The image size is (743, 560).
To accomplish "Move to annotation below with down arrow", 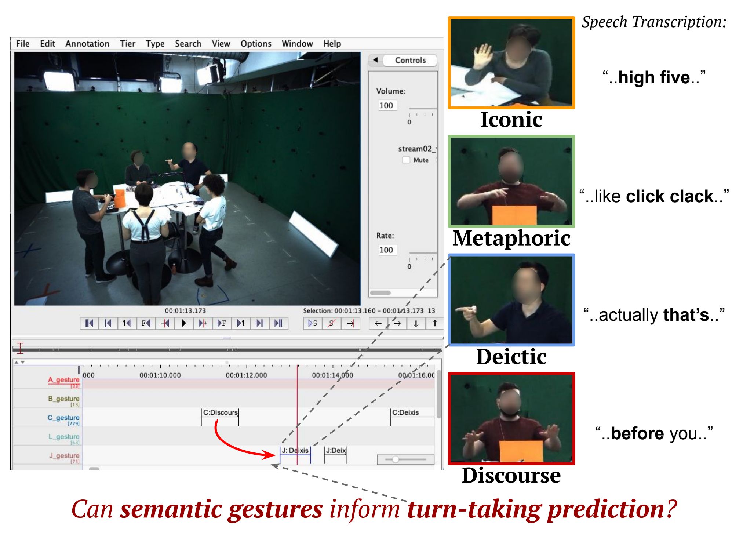I will click(x=416, y=323).
